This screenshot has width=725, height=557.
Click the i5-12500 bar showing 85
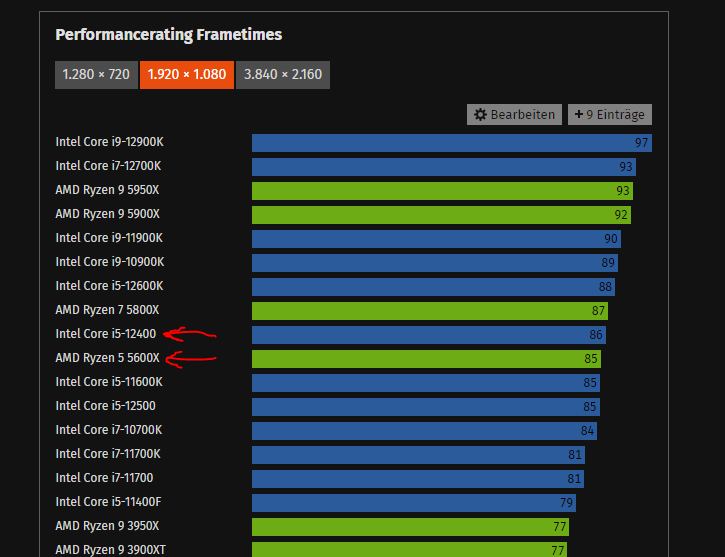pos(426,407)
